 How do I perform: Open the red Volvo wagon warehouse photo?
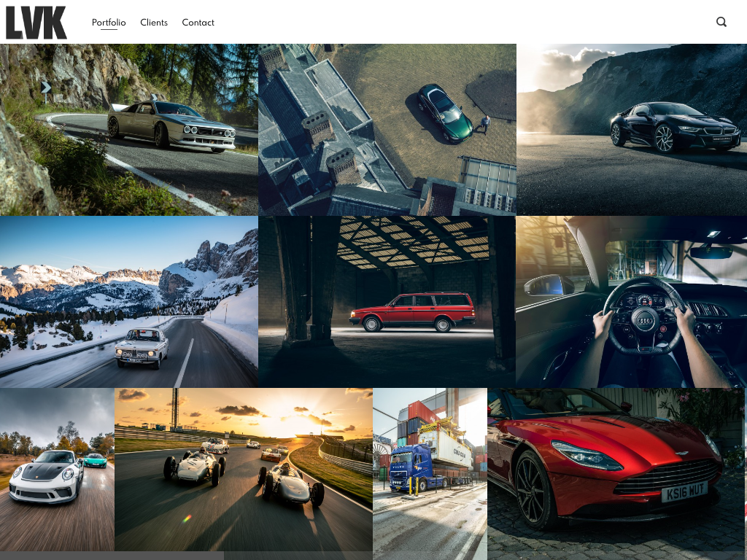click(387, 301)
